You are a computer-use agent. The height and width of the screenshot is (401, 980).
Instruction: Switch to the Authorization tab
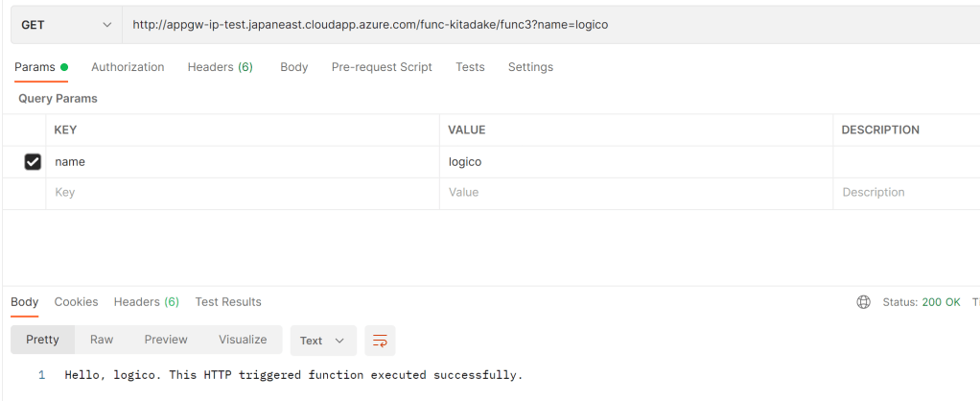tap(128, 67)
